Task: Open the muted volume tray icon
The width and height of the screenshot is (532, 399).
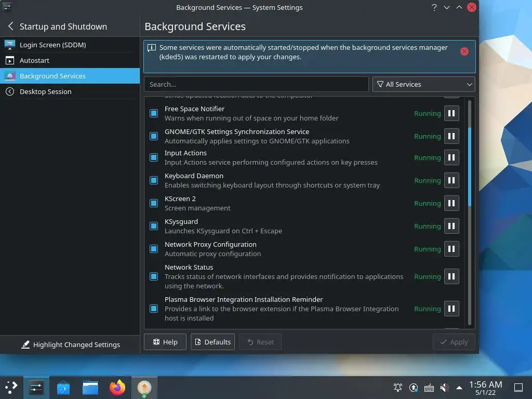Action: [444, 387]
